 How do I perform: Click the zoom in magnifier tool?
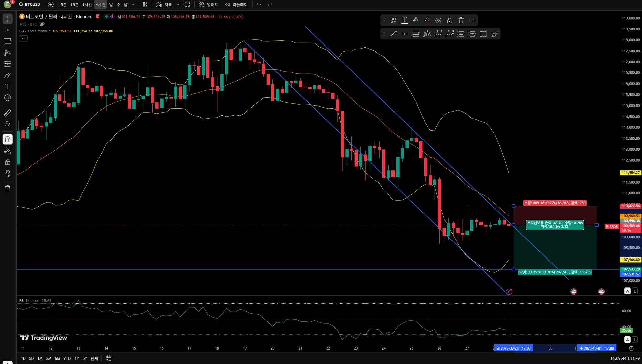(7, 124)
